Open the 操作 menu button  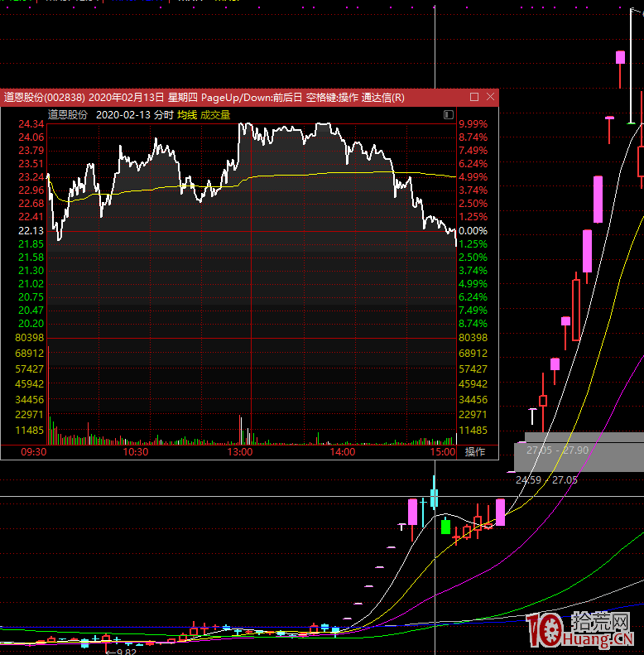point(475,451)
